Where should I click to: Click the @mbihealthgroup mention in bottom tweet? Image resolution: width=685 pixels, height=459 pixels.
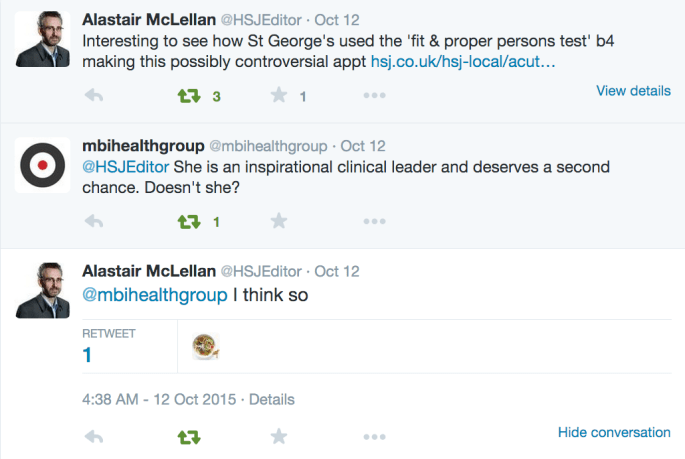(x=153, y=295)
